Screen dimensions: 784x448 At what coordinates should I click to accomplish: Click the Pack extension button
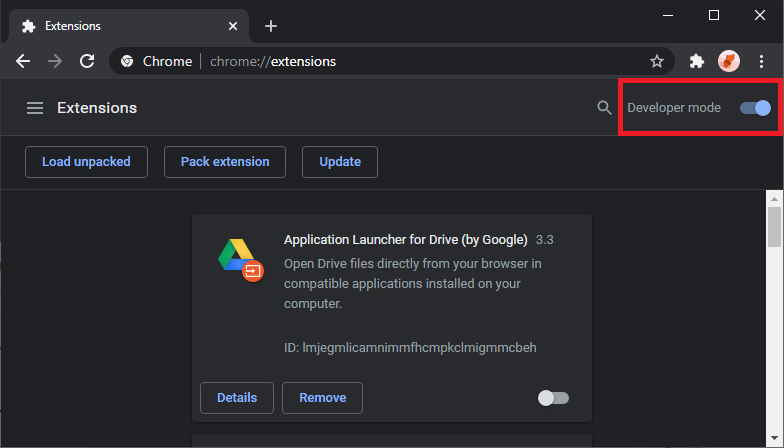225,162
